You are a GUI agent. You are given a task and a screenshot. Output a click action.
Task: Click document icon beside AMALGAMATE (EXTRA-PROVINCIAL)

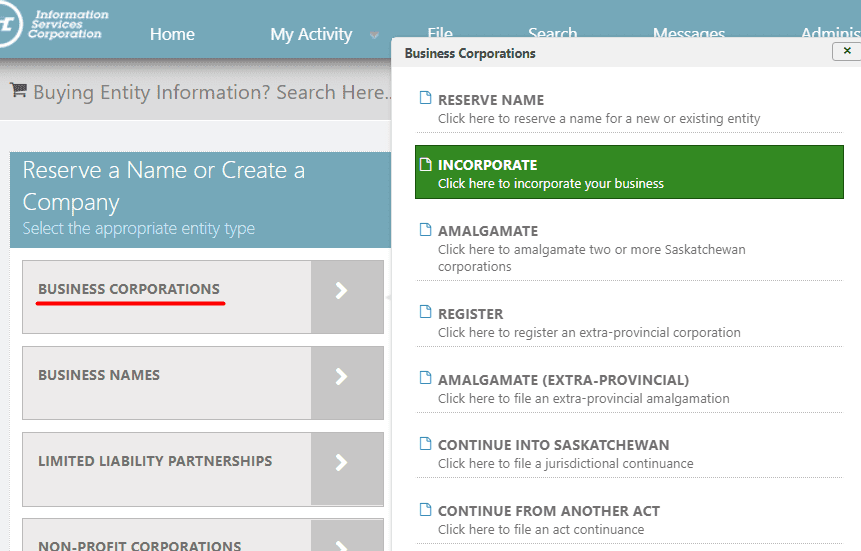tap(426, 377)
